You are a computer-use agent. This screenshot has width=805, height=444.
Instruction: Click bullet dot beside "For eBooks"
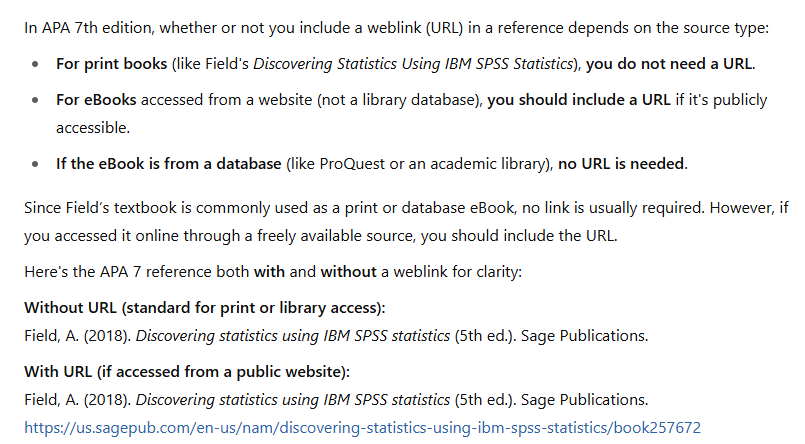[x=35, y=100]
